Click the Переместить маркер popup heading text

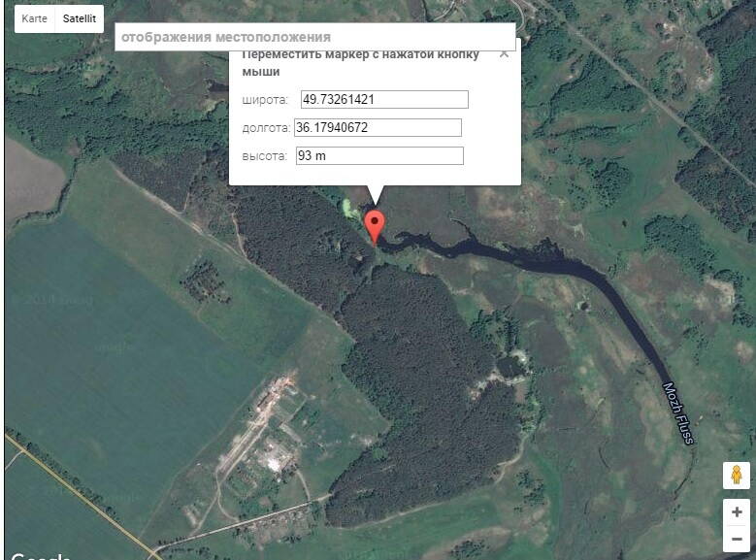point(361,62)
